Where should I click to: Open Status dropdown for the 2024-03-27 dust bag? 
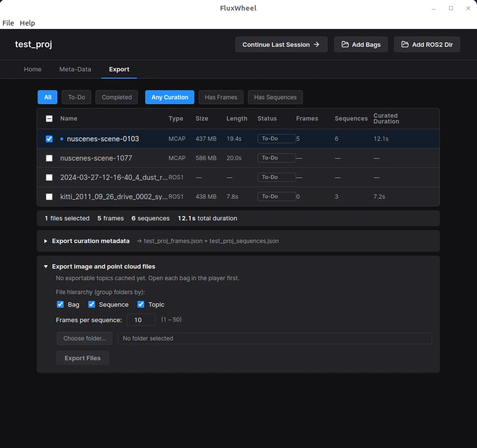(276, 177)
